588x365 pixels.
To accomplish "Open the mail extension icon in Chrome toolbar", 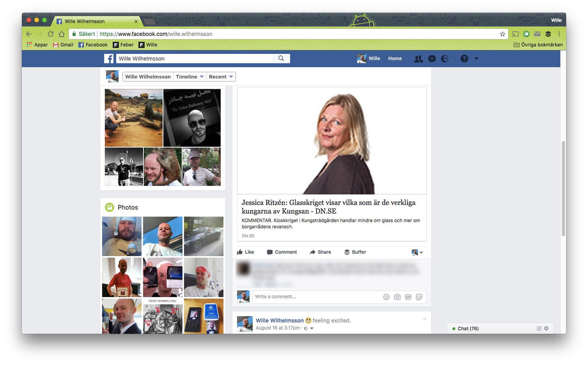I will (x=537, y=34).
